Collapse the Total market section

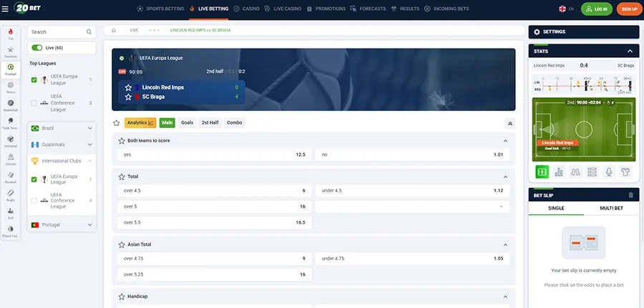(506, 177)
